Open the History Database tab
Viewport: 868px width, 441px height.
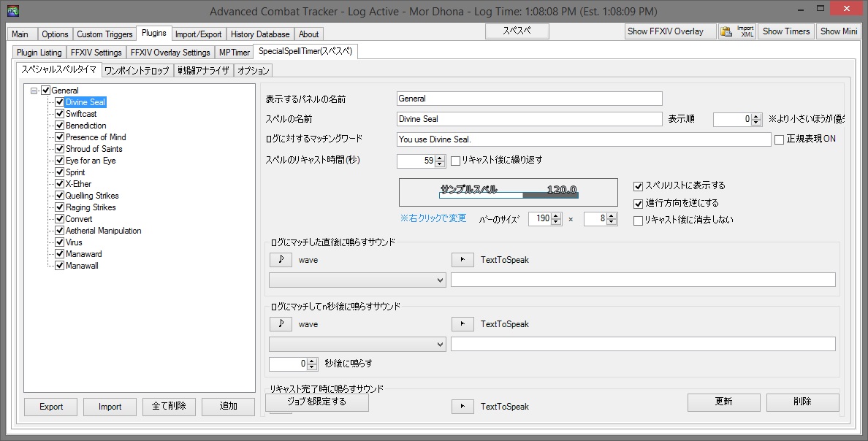pos(260,34)
